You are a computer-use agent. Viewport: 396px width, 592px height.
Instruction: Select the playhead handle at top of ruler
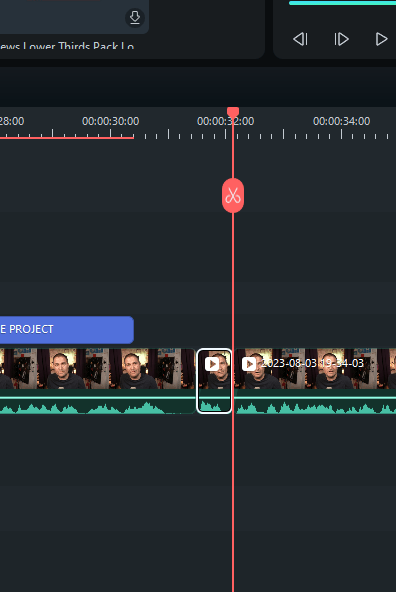pos(233,112)
